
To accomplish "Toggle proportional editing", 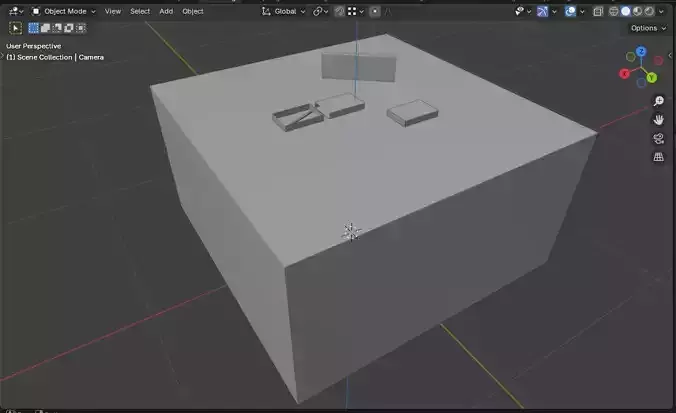I will (375, 11).
